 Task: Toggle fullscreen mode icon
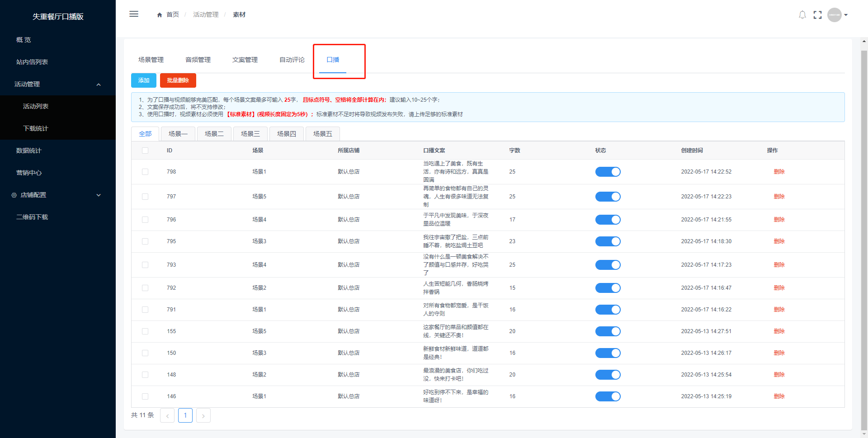tap(817, 15)
